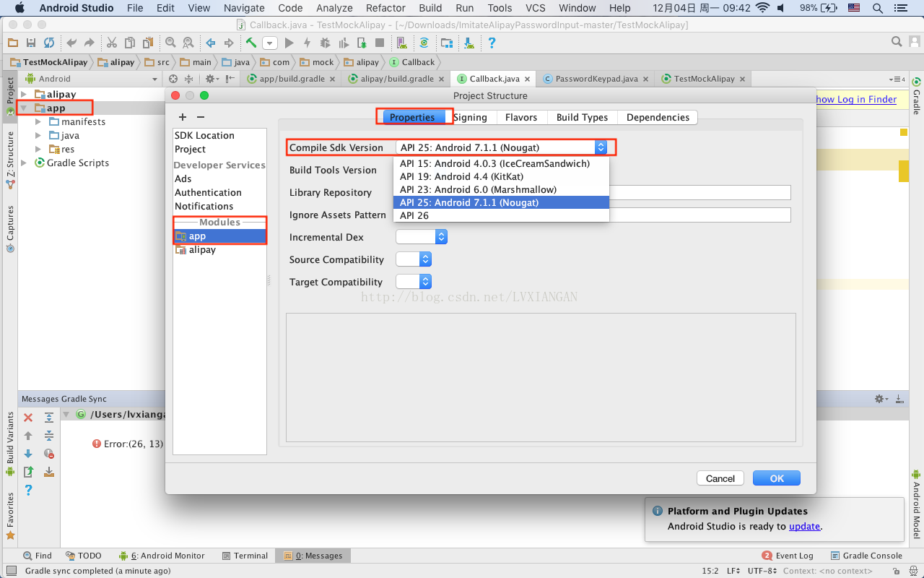Click the Sync Project with Gradle icon

click(x=424, y=43)
